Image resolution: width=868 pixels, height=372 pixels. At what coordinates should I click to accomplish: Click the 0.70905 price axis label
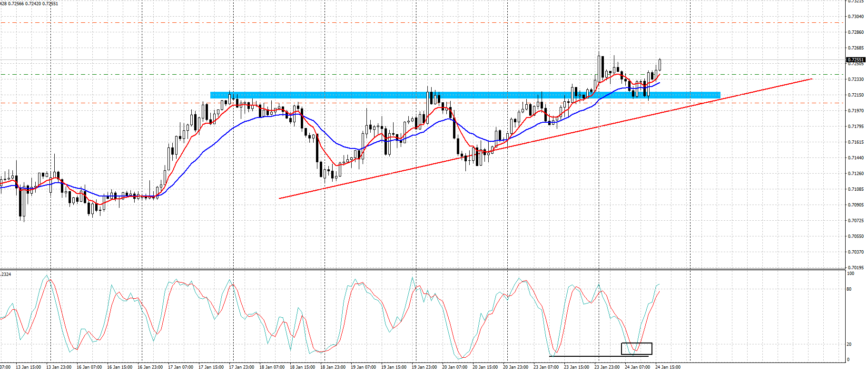(856, 205)
